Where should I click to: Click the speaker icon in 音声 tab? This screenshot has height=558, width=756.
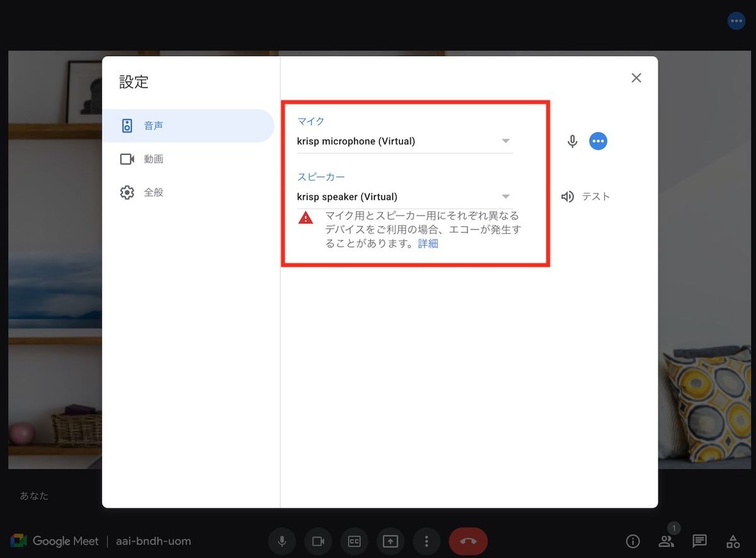tap(127, 125)
